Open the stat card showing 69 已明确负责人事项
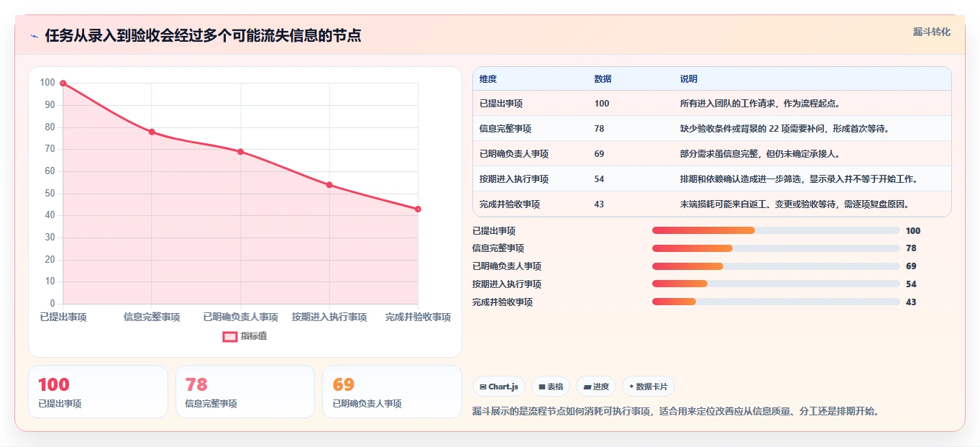 (392, 392)
